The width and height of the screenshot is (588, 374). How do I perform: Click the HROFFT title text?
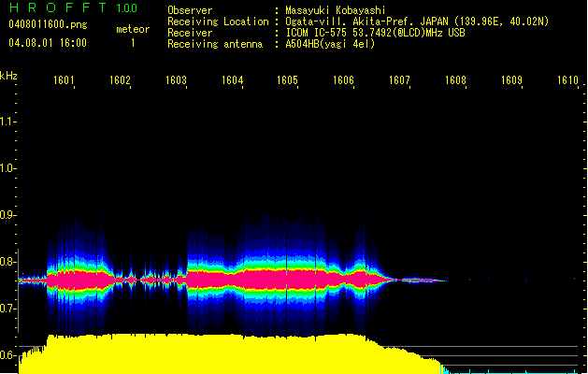[58, 7]
